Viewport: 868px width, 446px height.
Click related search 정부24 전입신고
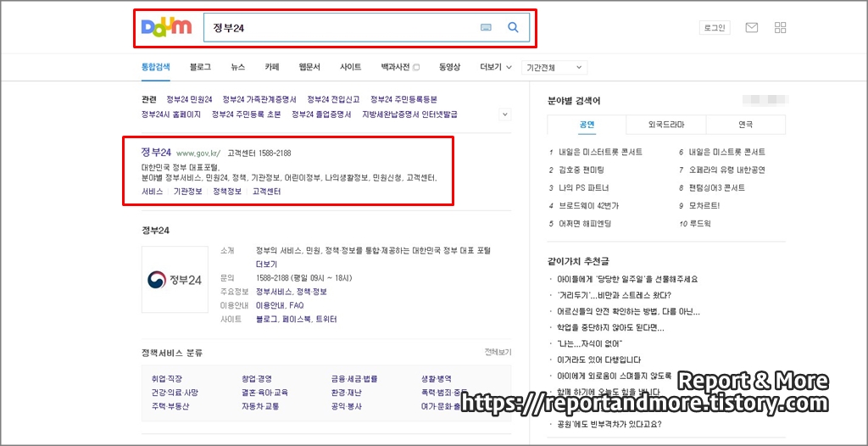(x=334, y=100)
